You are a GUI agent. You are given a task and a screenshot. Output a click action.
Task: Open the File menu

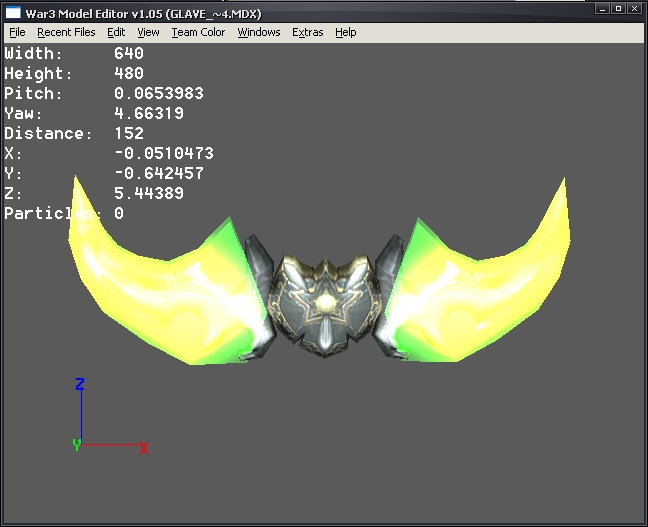pyautogui.click(x=17, y=32)
